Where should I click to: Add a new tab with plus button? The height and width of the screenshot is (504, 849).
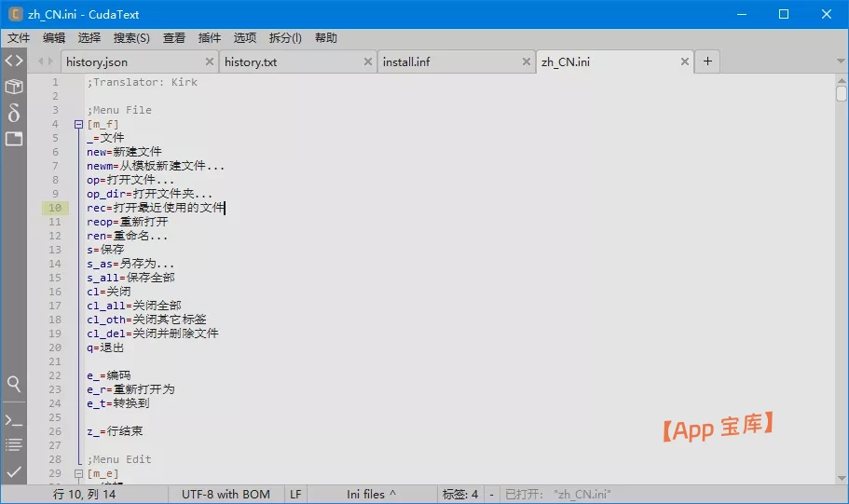pos(707,61)
